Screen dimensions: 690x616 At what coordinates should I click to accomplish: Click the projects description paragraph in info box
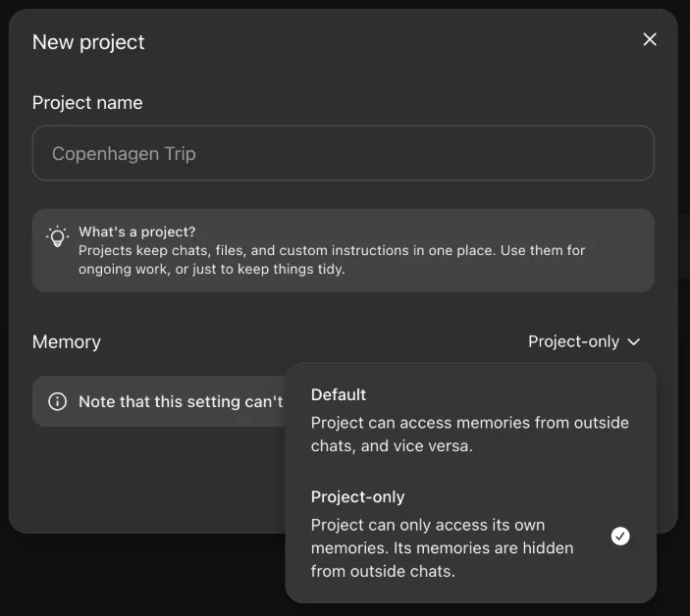tap(332, 260)
